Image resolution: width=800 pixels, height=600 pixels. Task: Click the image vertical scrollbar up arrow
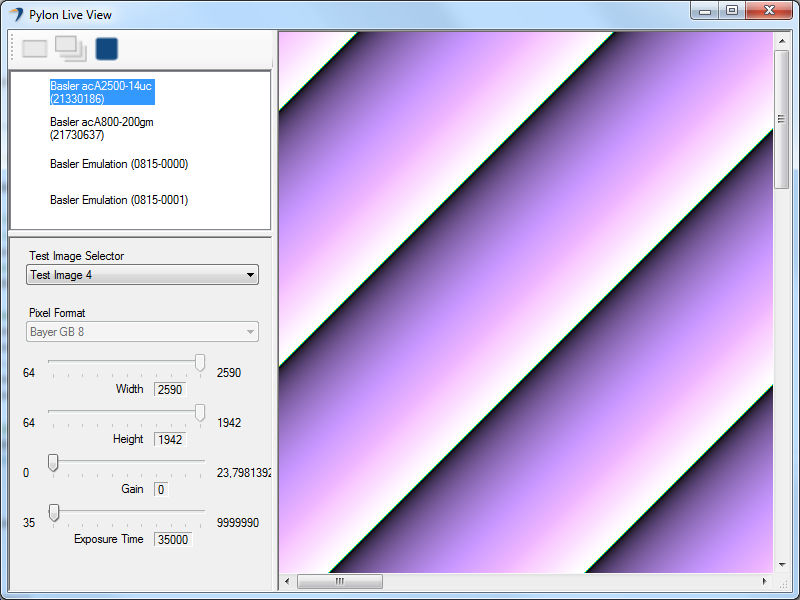(782, 40)
